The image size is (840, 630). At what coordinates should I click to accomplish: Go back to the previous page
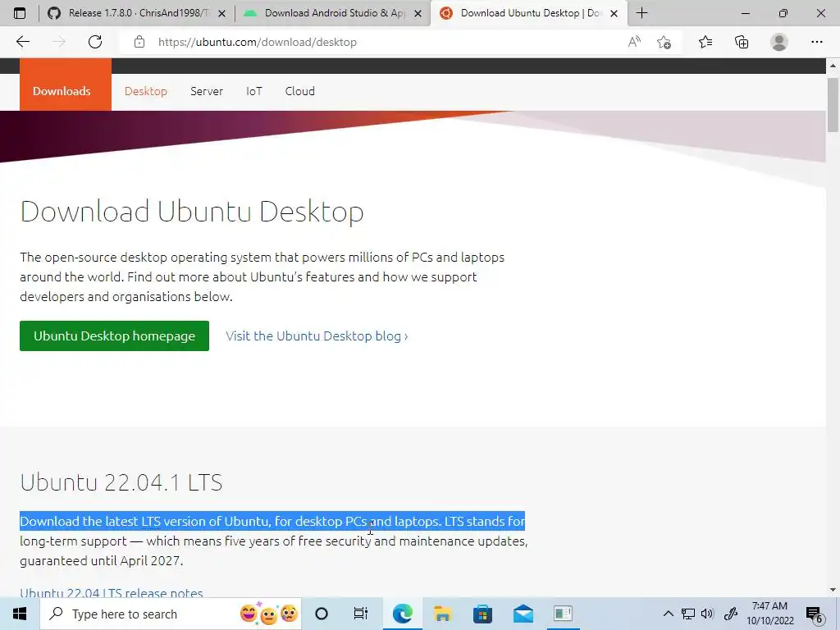(22, 42)
